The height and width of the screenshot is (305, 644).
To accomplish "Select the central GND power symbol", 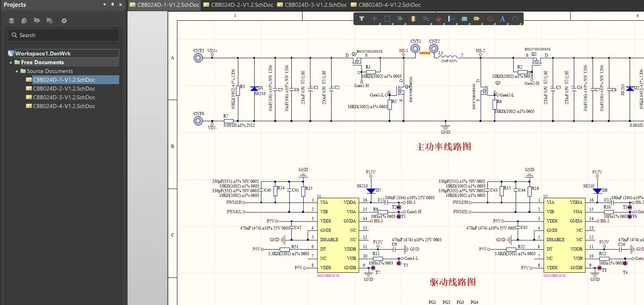I will pos(446,128).
